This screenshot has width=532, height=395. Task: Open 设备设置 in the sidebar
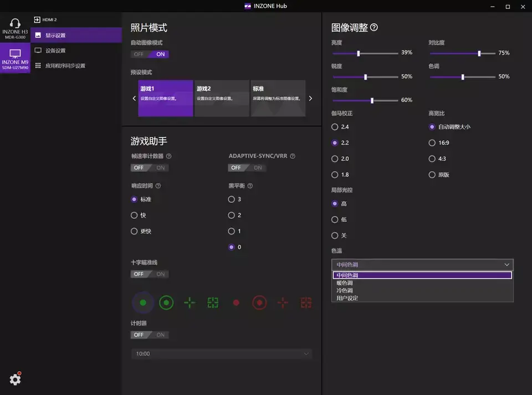point(55,50)
